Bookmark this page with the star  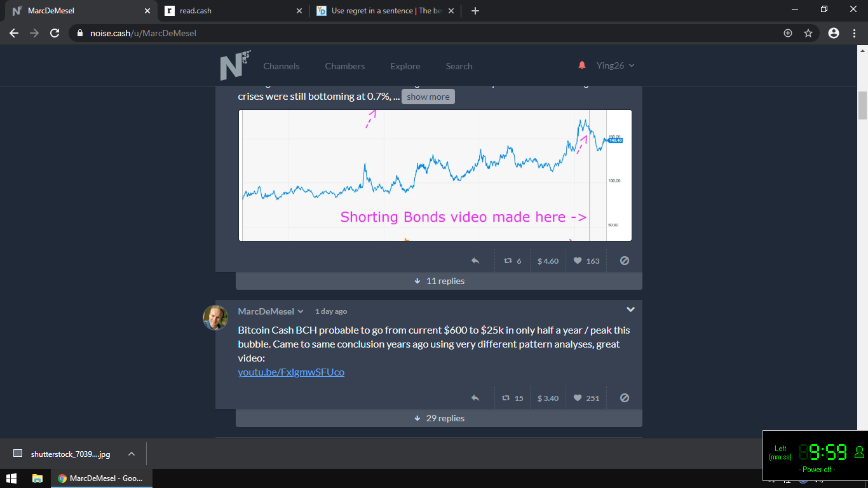tap(808, 33)
